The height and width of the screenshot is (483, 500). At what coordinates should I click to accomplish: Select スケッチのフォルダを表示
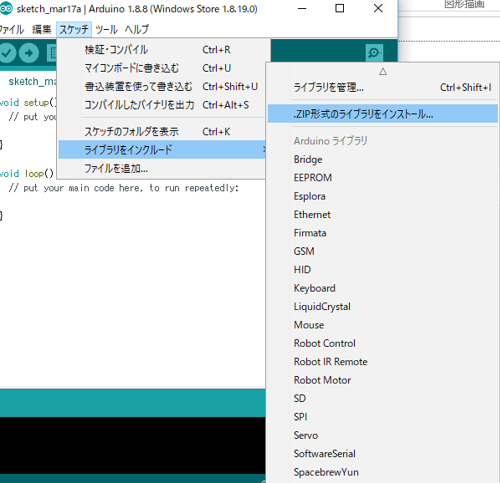pos(162,132)
